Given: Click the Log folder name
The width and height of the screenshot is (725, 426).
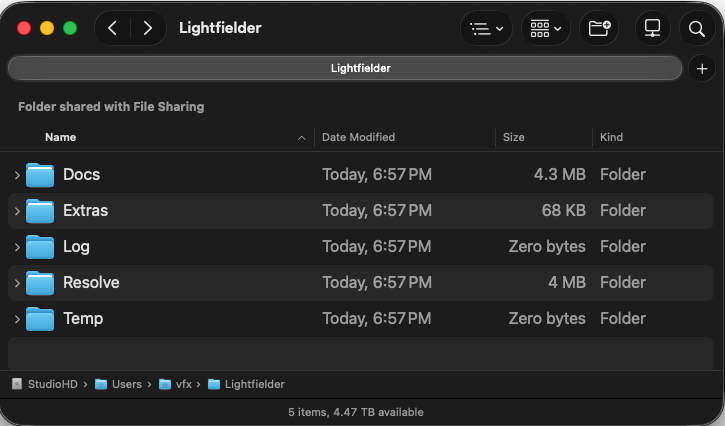Looking at the screenshot, I should pos(76,247).
